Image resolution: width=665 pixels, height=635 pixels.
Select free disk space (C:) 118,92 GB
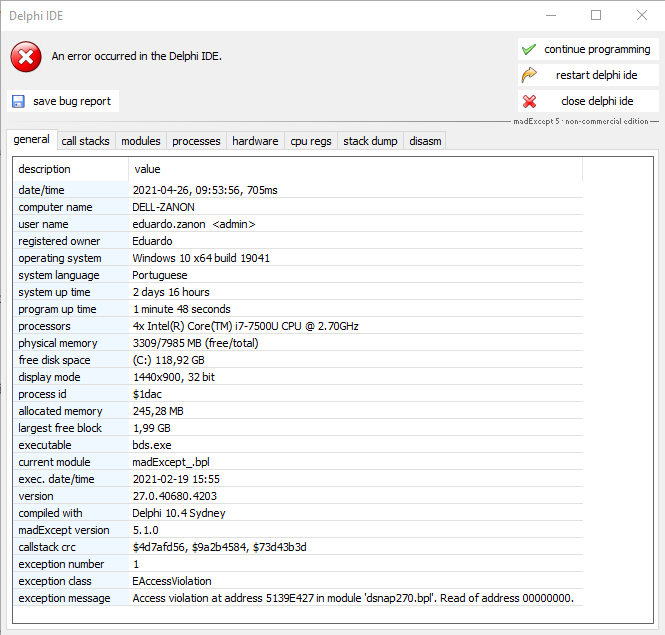168,360
